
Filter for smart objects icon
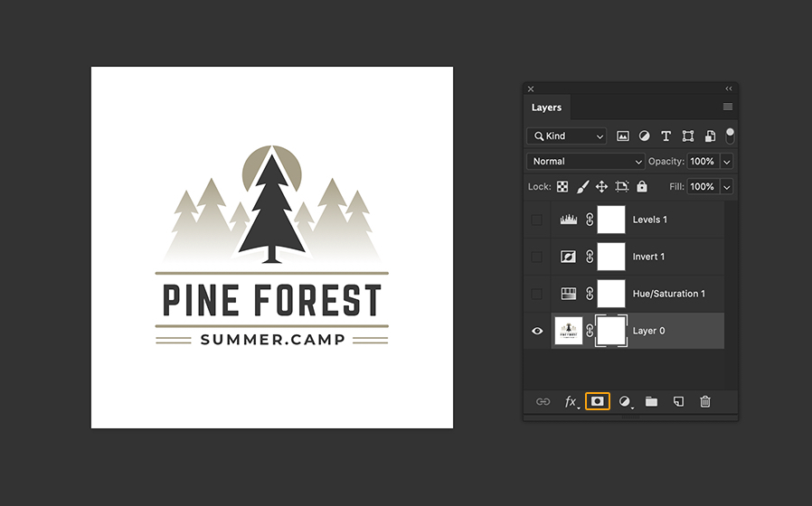click(710, 136)
